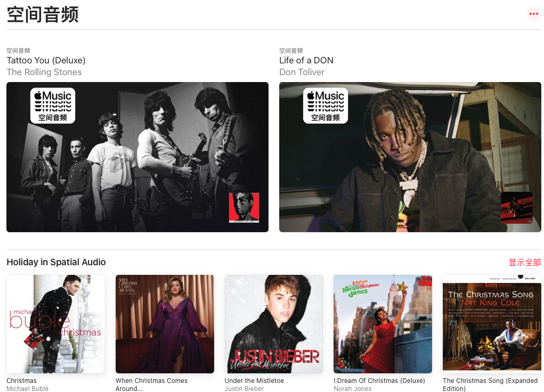
Task: Open the Tattoo You (Deluxe) title link
Action: click(x=46, y=60)
